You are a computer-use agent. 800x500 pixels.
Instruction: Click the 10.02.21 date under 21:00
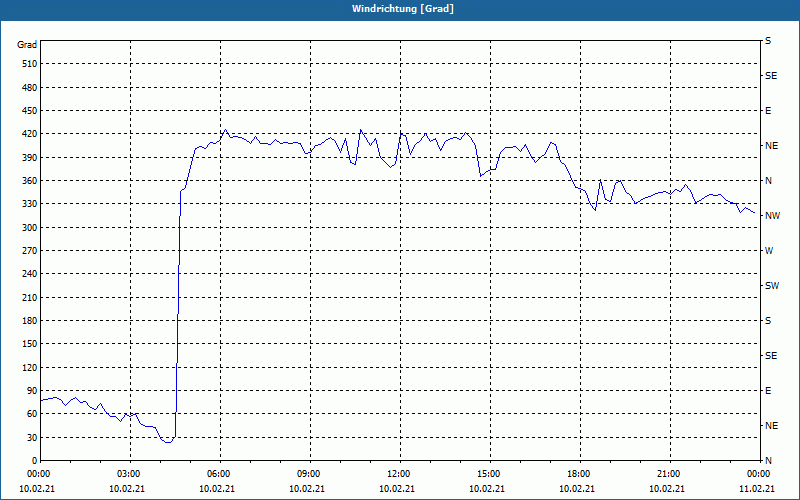coord(667,489)
